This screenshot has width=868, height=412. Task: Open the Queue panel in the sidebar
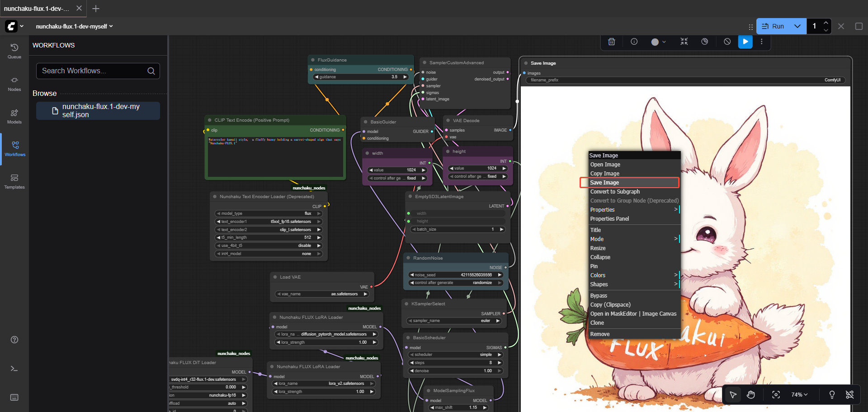tap(14, 51)
